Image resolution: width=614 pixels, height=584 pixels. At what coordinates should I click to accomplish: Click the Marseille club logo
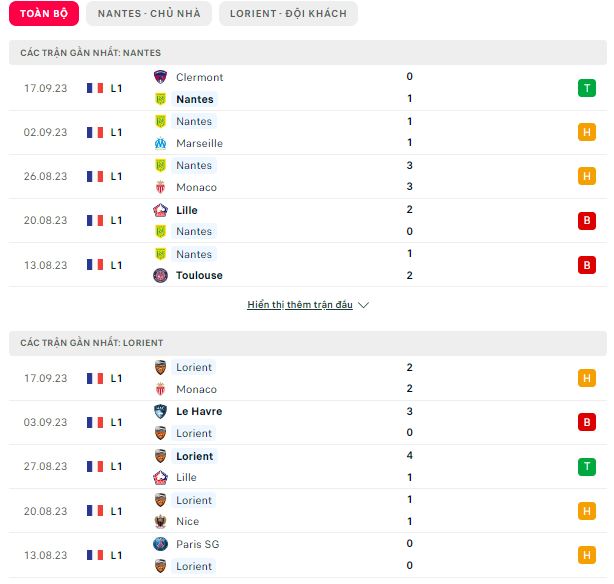pos(160,143)
